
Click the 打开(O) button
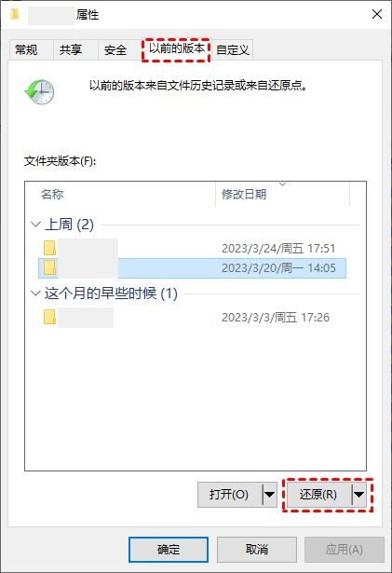coord(230,495)
